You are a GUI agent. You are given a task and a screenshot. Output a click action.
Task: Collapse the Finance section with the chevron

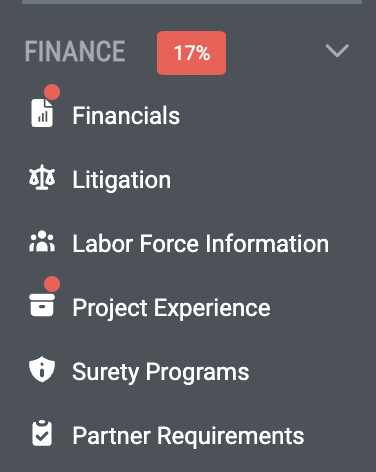[337, 51]
